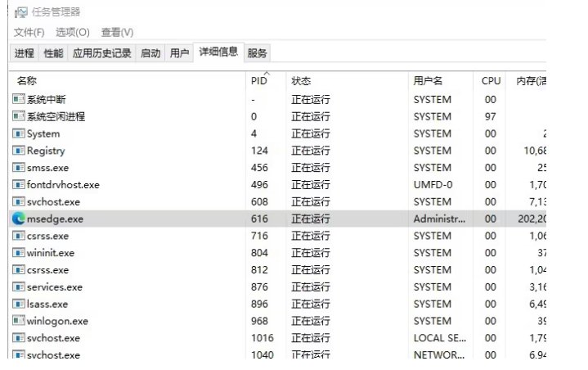588x370 pixels.
Task: Click the Administr... user name cell
Action: pos(439,219)
